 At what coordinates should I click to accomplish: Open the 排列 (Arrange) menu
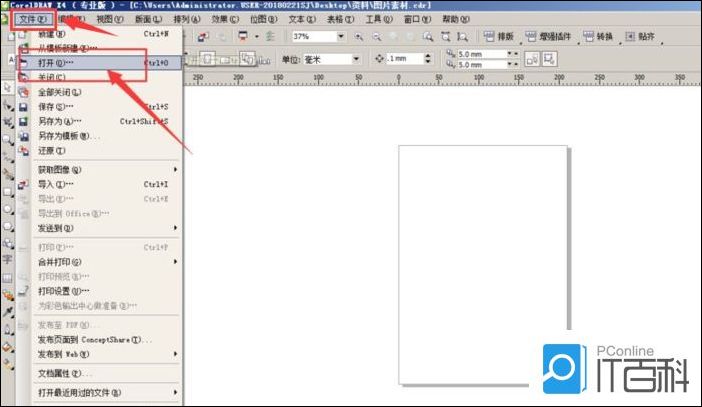click(x=187, y=19)
